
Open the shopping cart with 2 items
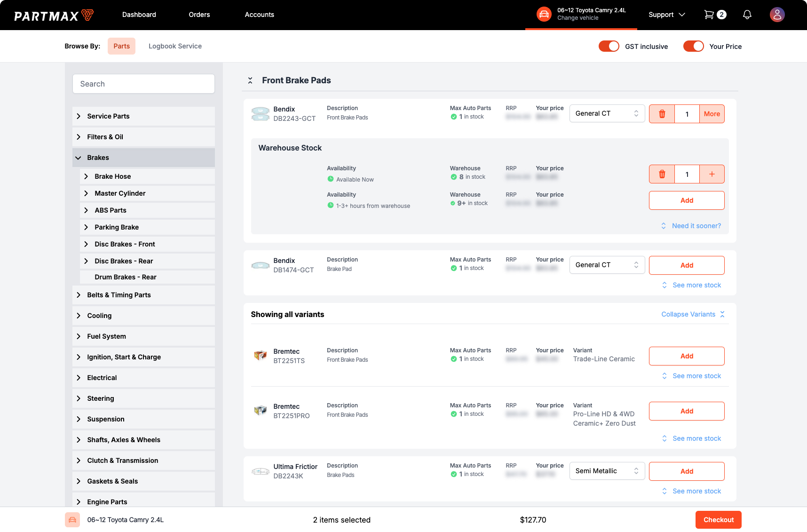click(x=710, y=15)
